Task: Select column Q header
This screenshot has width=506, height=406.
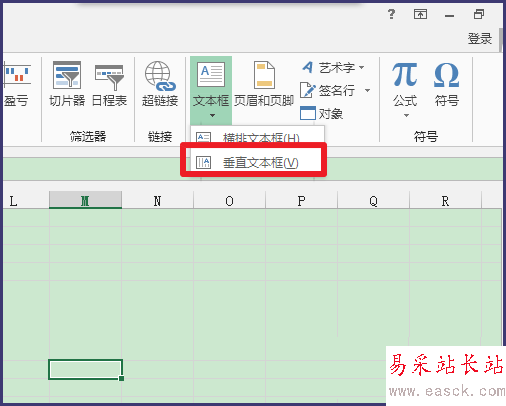Action: 373,201
